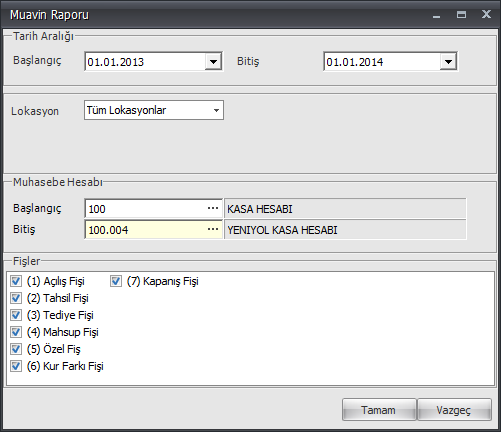Uncheck (1) Açılış Fişi checkbox
Image resolution: width=501 pixels, height=432 pixels.
16,281
